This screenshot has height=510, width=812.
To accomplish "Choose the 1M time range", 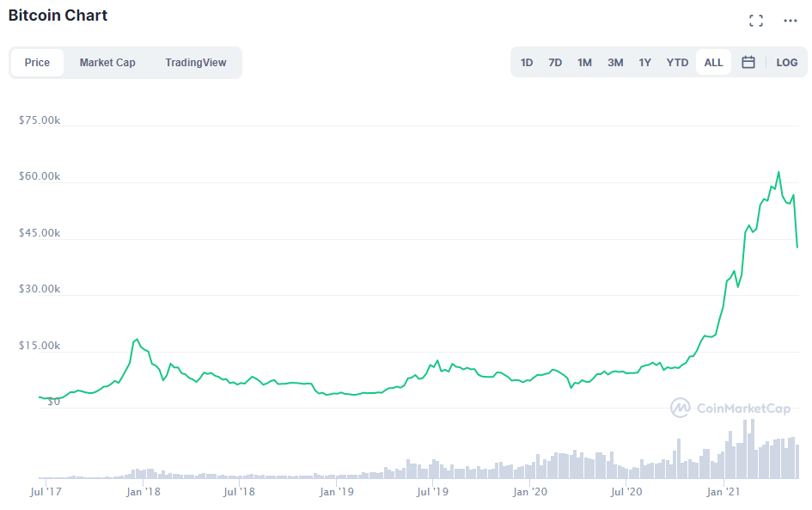I will pyautogui.click(x=584, y=62).
